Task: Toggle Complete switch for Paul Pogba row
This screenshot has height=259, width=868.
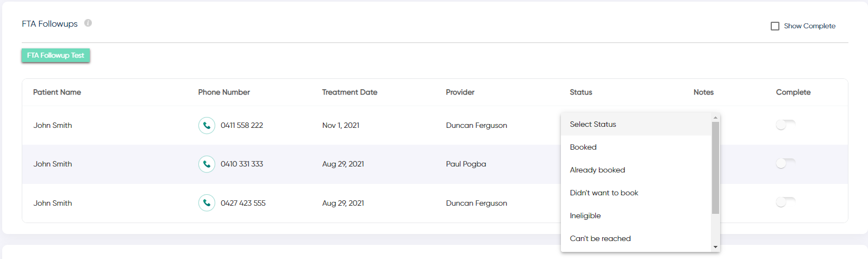Action: 785,164
